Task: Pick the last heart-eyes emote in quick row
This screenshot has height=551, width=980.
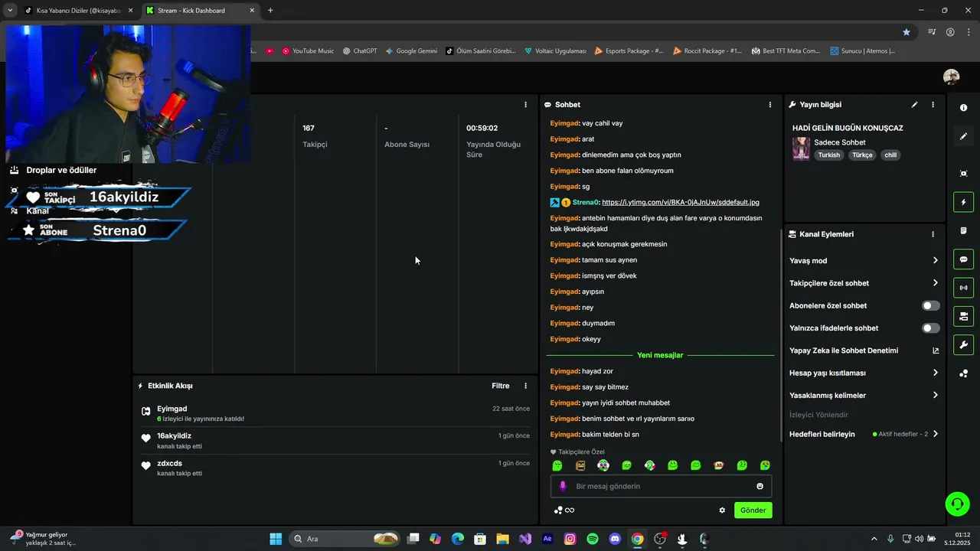Action: [765, 465]
